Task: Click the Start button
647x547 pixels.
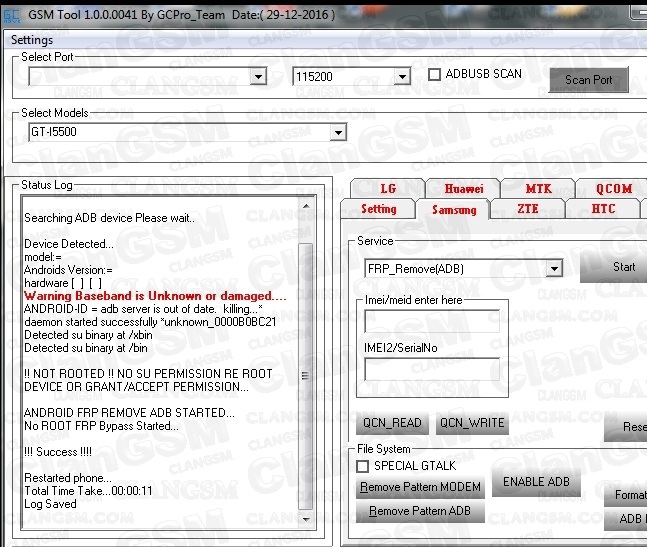Action: [615, 267]
